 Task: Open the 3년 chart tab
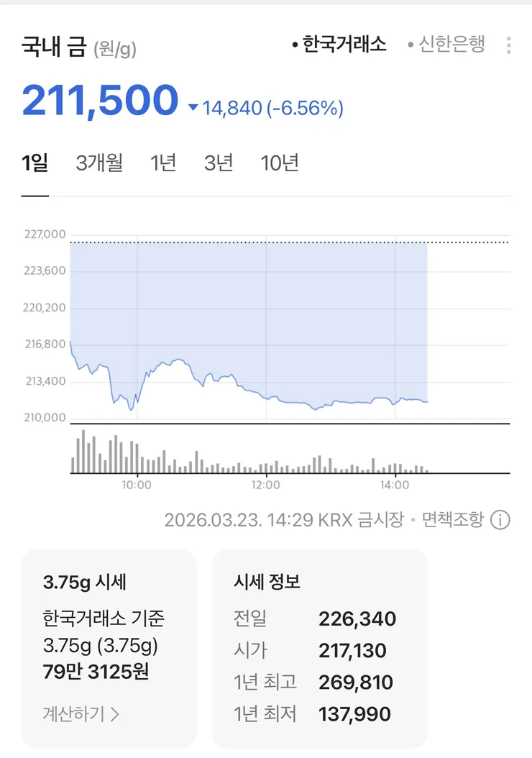coord(219,163)
